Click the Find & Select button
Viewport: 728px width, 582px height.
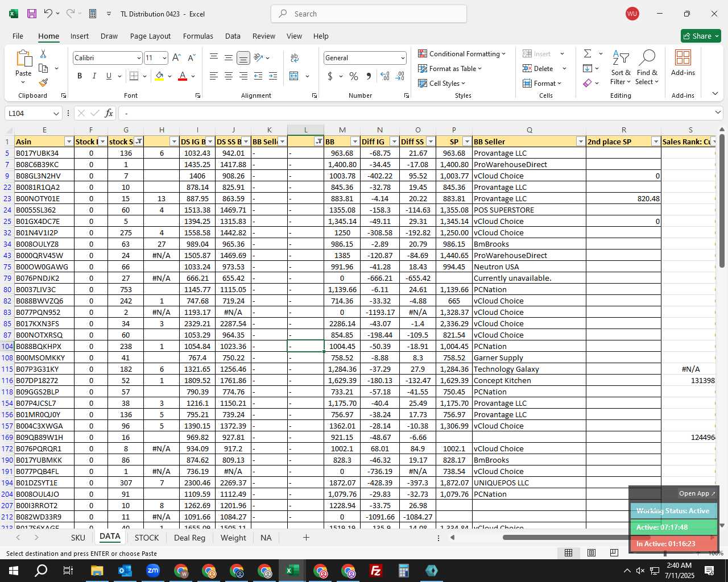coord(647,67)
